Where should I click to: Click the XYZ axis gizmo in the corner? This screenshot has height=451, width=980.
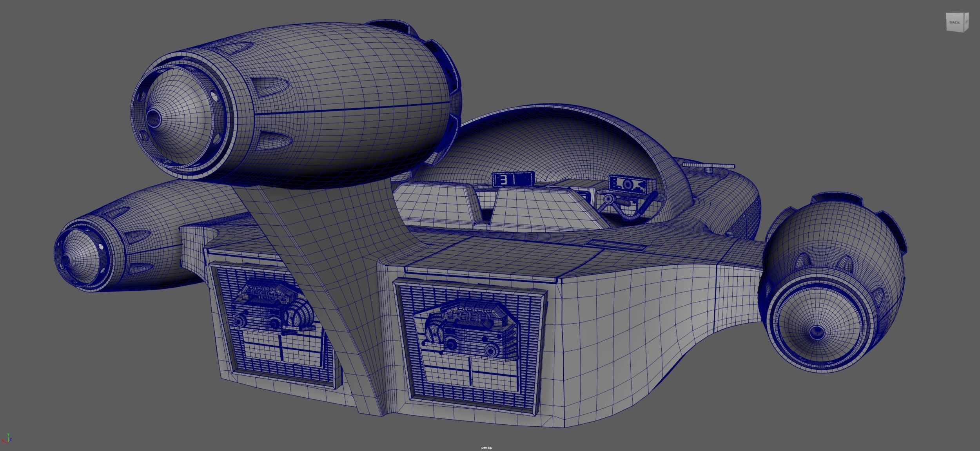7,438
